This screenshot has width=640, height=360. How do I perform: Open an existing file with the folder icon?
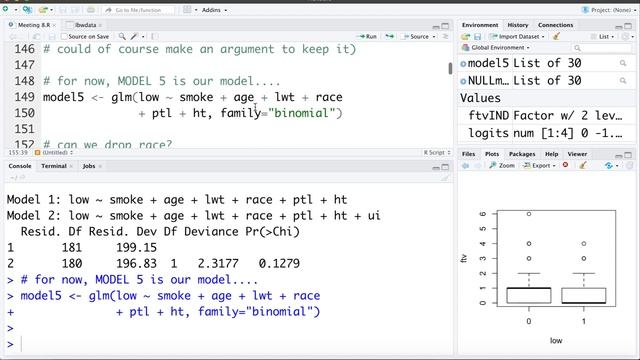[x=43, y=9]
